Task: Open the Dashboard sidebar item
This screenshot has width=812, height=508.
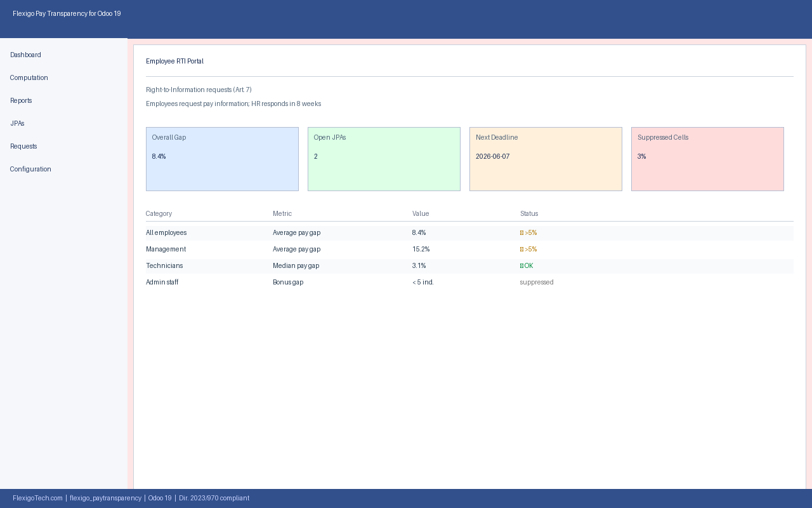Action: (25, 55)
